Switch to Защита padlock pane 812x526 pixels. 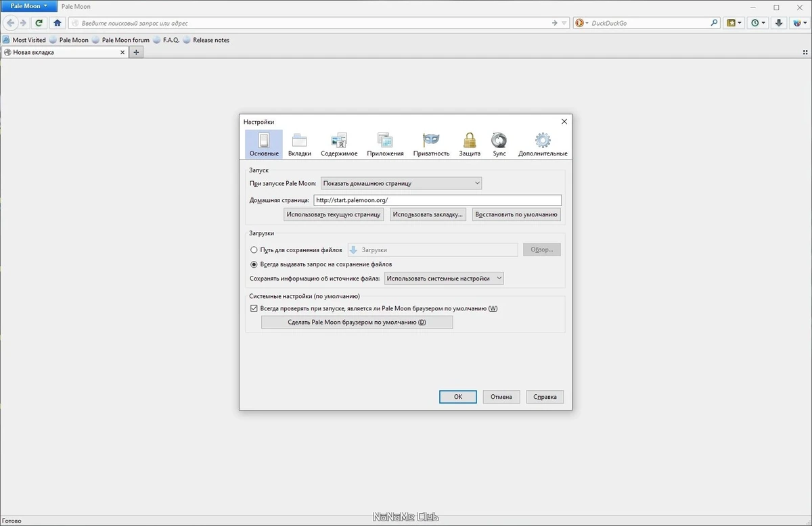[470, 144]
